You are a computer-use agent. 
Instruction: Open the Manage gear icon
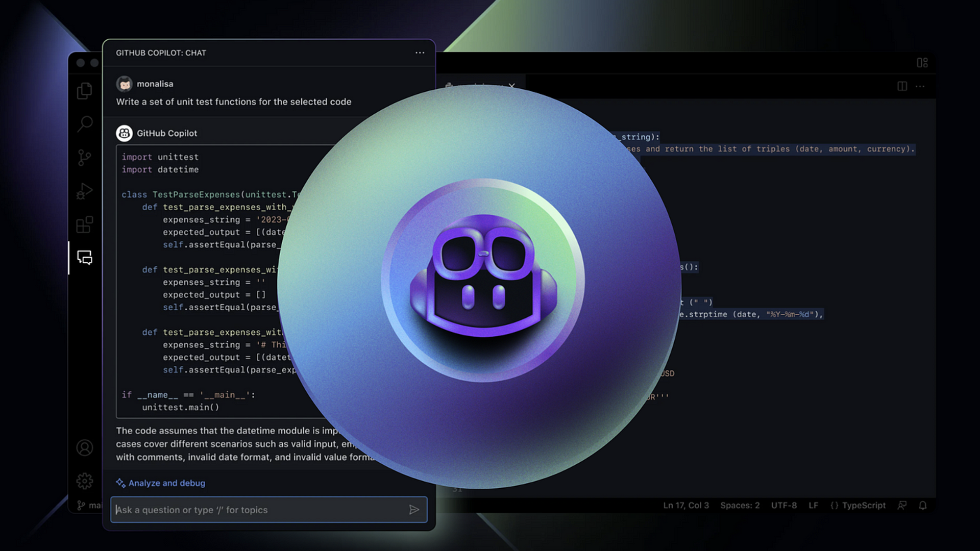click(85, 481)
